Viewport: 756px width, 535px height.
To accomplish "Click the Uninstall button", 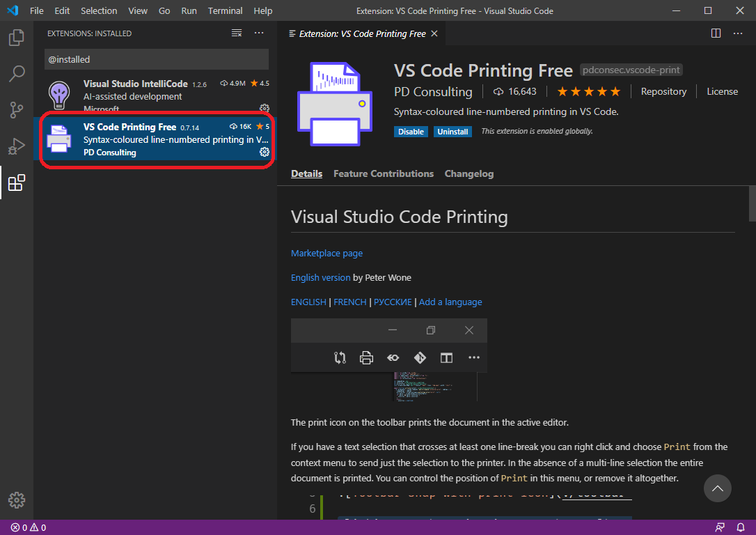I will 452,132.
